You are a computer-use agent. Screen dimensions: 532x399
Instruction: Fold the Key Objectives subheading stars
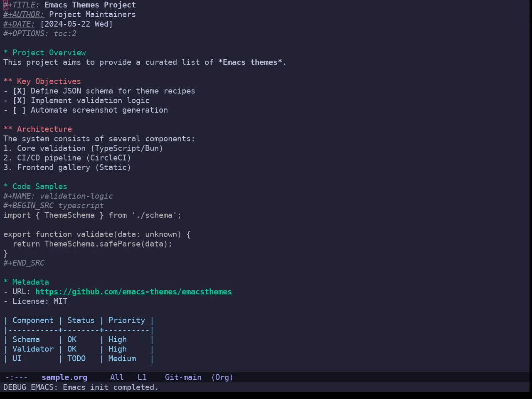click(x=8, y=81)
